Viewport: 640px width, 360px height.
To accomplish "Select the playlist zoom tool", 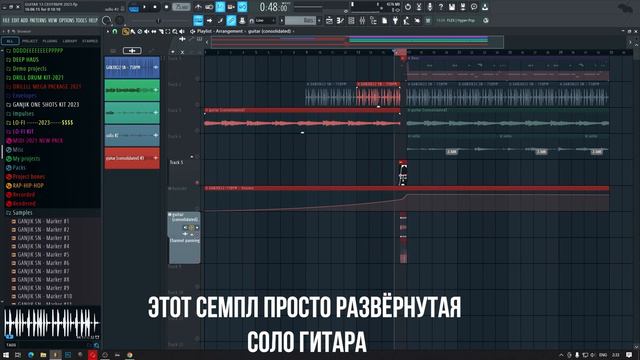I will 175,31.
